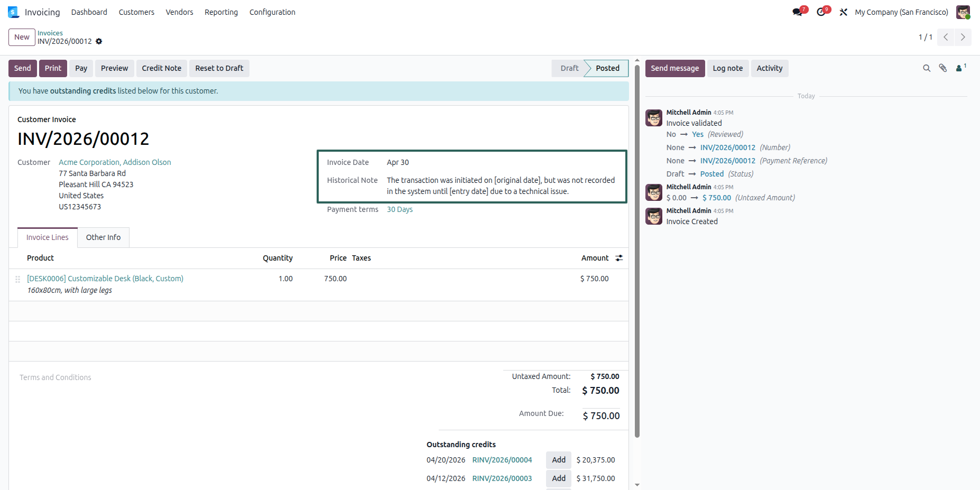
Task: Reset the invoice to Draft
Action: [x=219, y=68]
